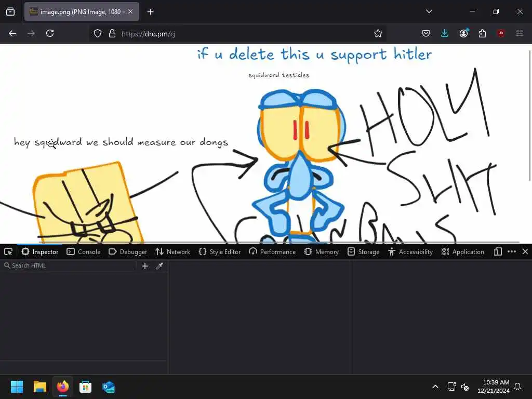Click the page vertical scrollbar
This screenshot has width=532, height=399.
(530, 115)
